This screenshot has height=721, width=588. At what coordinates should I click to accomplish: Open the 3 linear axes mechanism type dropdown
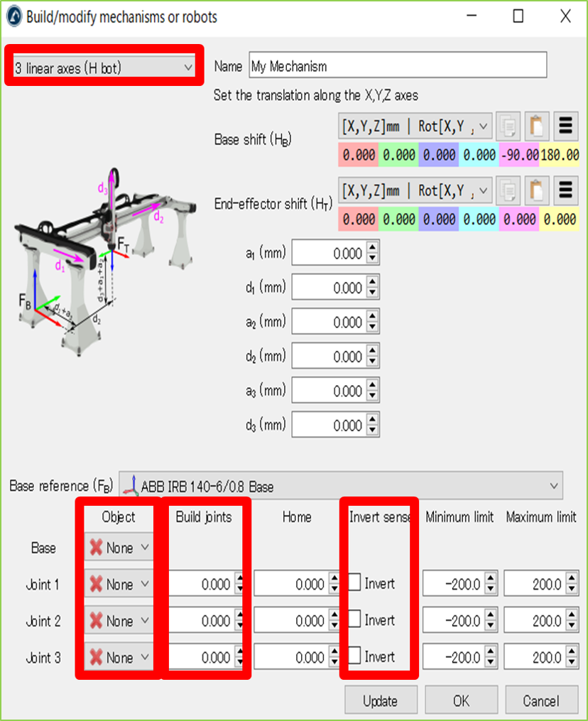104,68
